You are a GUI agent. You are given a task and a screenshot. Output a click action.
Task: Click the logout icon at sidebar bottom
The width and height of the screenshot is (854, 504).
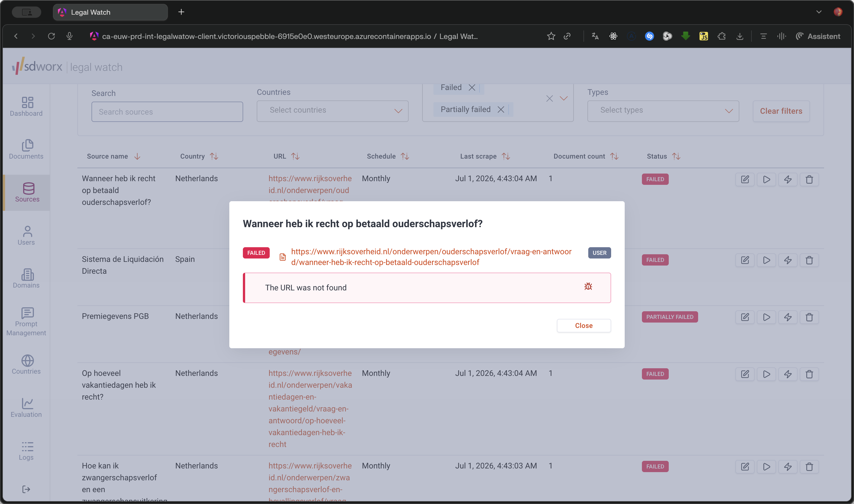26,489
